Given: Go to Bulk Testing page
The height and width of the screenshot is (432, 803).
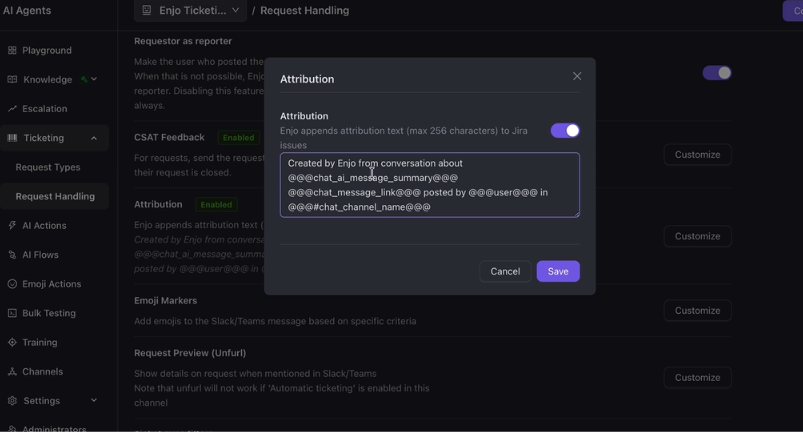Looking at the screenshot, I should (49, 313).
